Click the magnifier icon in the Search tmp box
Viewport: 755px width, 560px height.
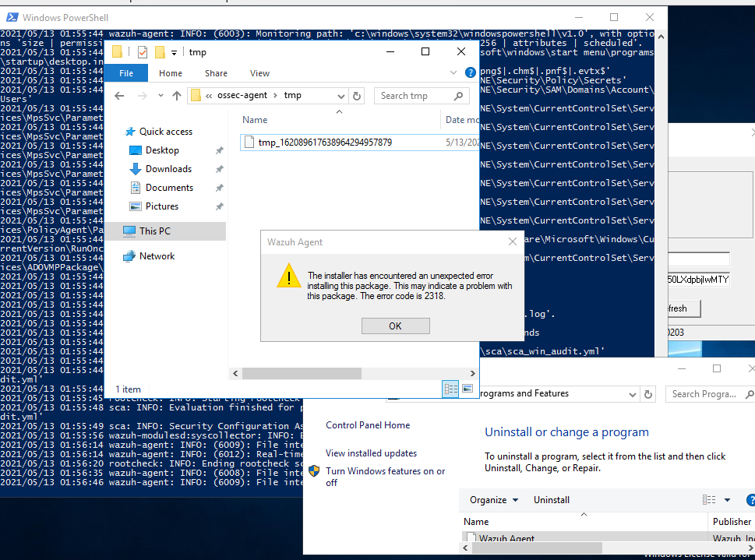pos(458,96)
